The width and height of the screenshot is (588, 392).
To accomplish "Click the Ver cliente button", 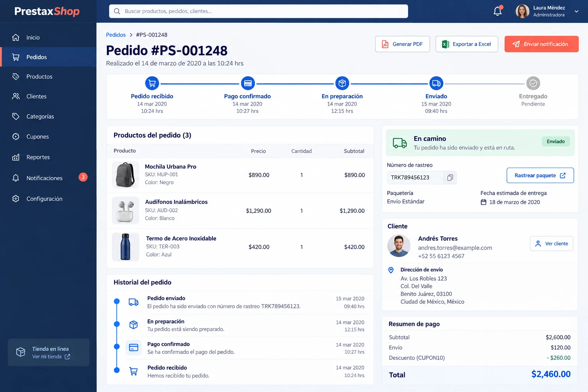I will [x=551, y=243].
